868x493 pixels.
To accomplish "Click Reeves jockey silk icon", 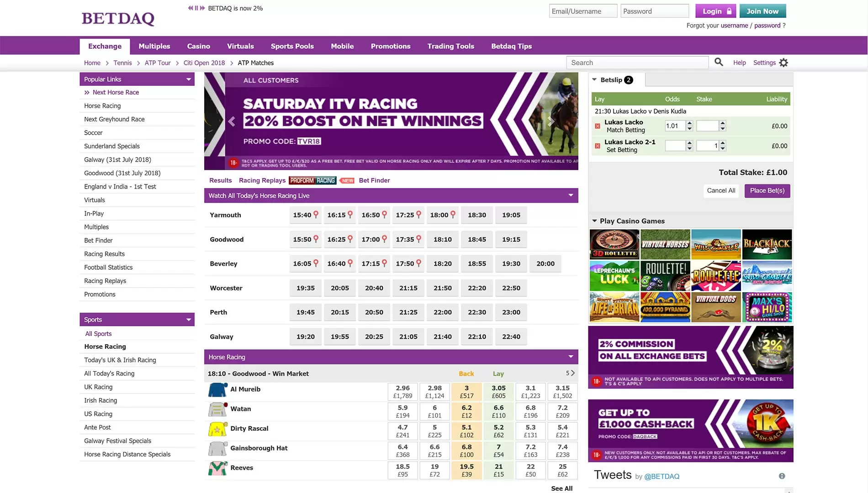I will coord(217,468).
